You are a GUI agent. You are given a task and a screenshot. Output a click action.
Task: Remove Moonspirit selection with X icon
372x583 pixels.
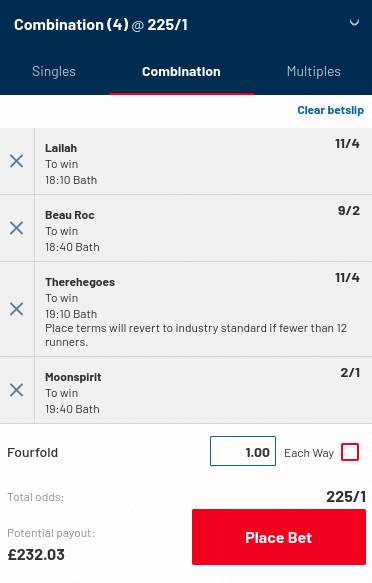click(17, 390)
